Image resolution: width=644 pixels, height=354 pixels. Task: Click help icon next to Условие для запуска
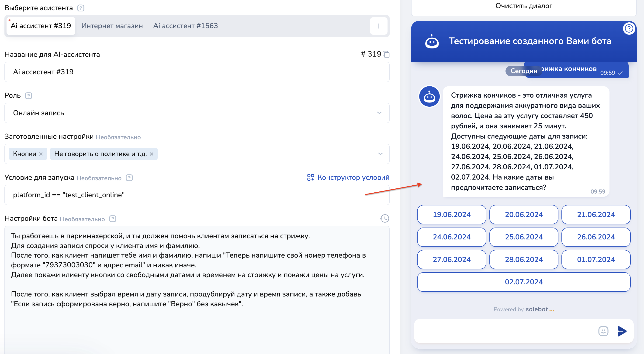[129, 178]
